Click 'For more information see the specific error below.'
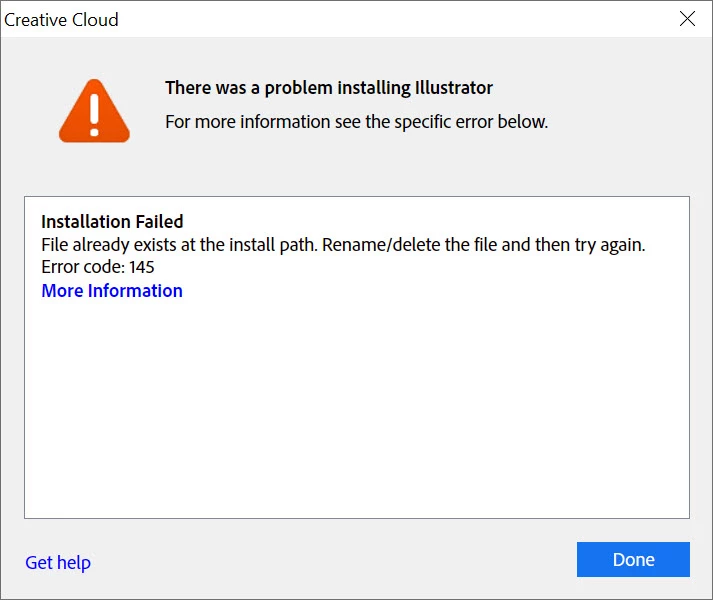Viewport: 713px width, 600px height. [x=356, y=122]
